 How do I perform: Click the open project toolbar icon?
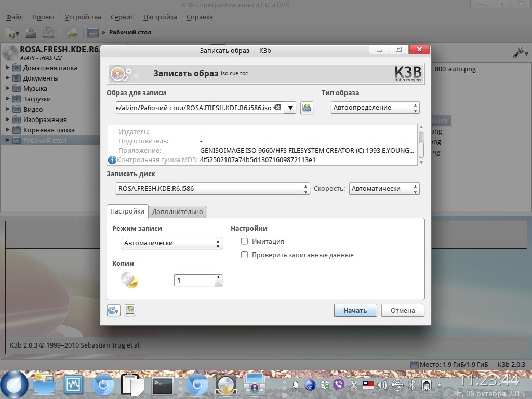click(x=31, y=33)
